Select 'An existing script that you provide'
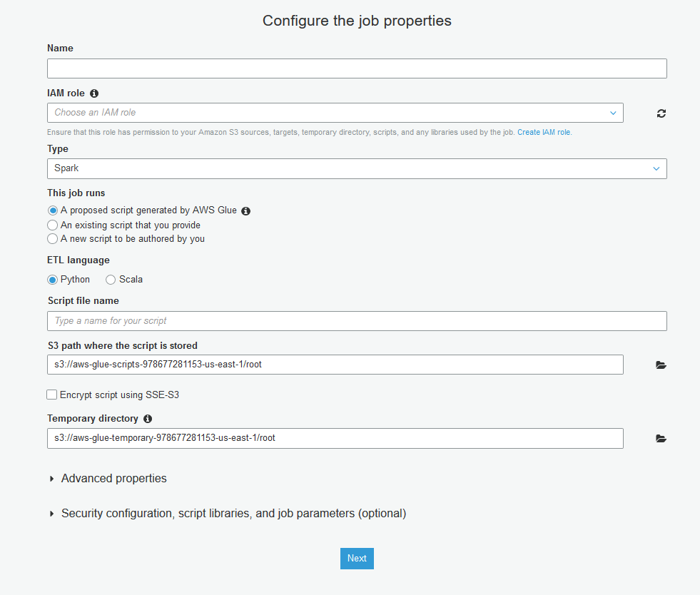Image resolution: width=700 pixels, height=595 pixels. click(53, 225)
